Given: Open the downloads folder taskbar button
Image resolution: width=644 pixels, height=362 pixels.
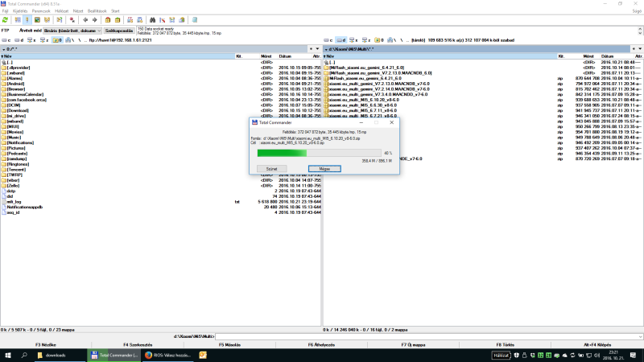Looking at the screenshot, I should pos(59,356).
